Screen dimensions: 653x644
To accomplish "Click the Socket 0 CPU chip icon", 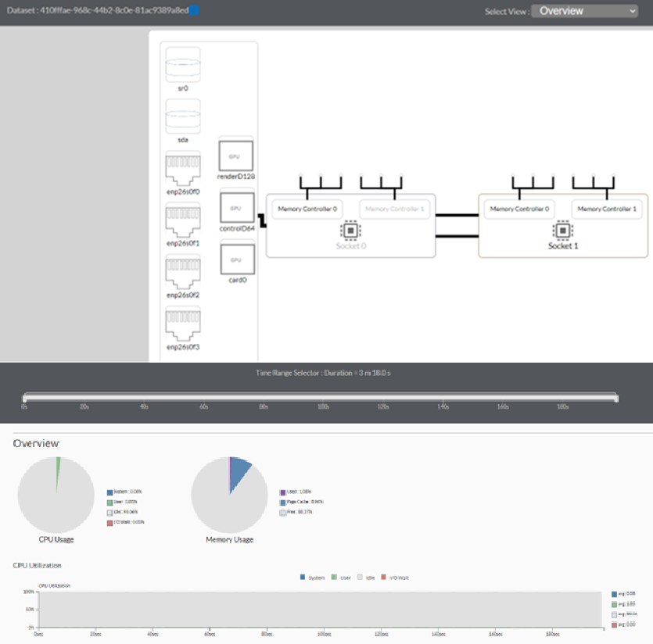I will [x=350, y=231].
